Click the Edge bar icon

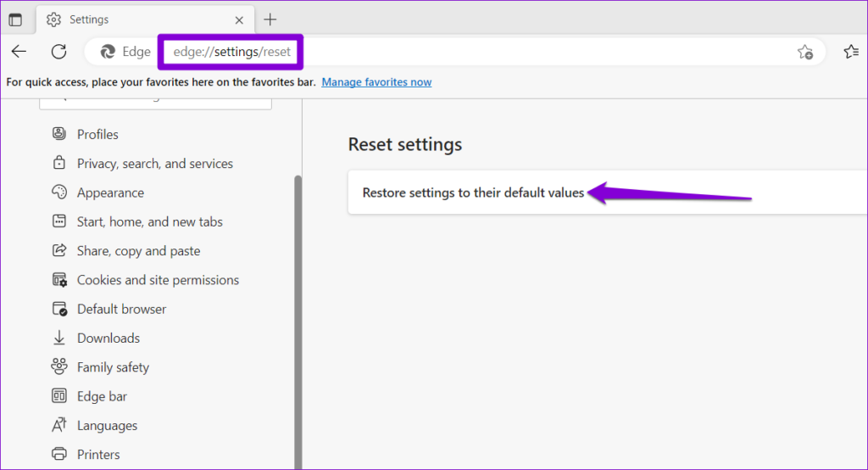click(x=59, y=395)
